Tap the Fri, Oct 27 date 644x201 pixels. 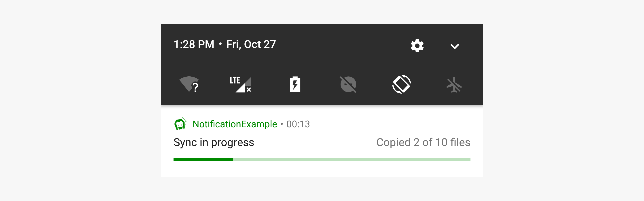(x=251, y=44)
